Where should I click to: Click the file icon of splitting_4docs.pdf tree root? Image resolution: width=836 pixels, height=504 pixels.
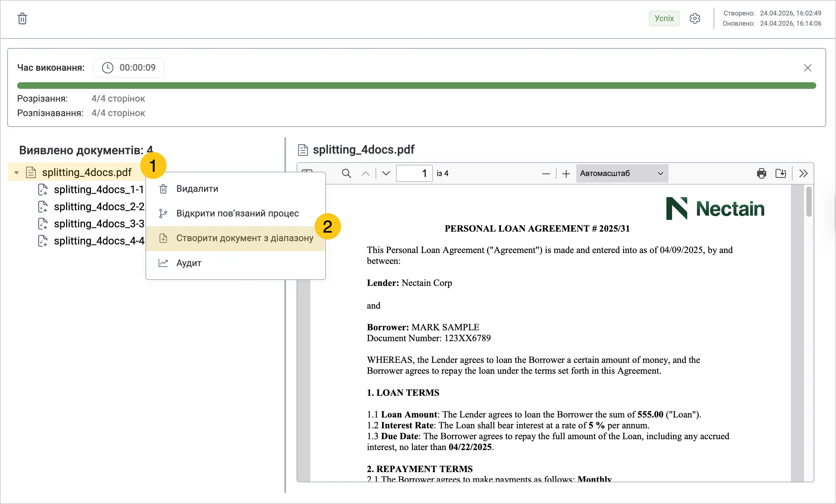point(31,172)
